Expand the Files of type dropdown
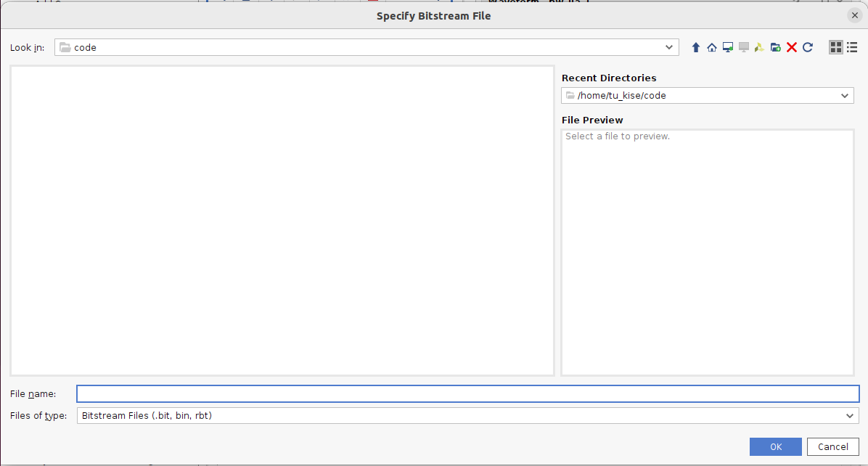868x466 pixels. 850,416
